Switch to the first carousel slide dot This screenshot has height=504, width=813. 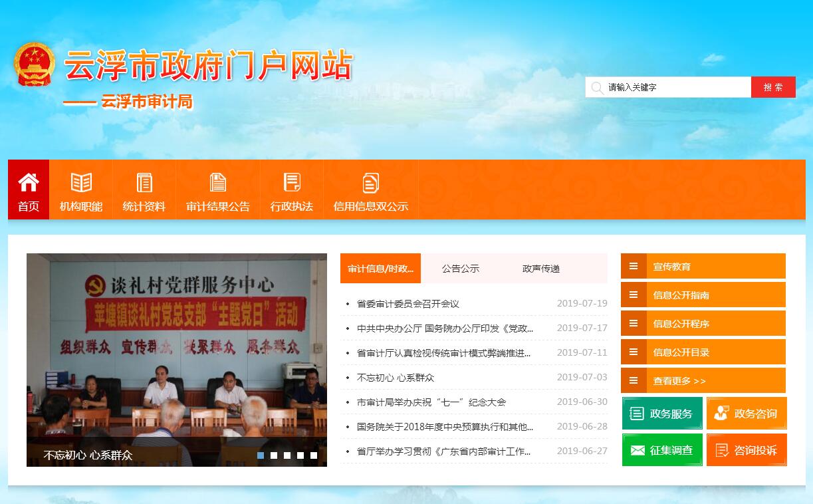pos(261,455)
